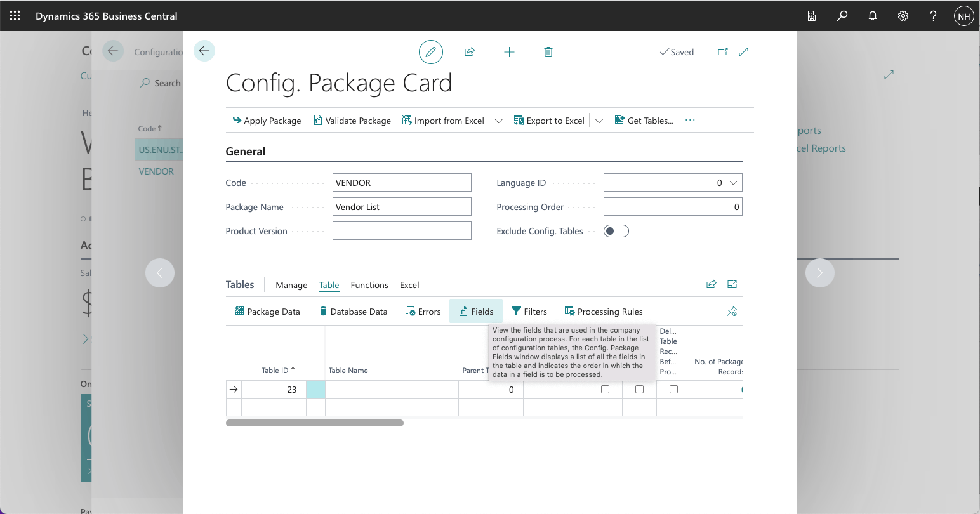Viewport: 980px width, 514px height.
Task: Toggle Exclude Config. Tables switch
Action: [x=616, y=231]
